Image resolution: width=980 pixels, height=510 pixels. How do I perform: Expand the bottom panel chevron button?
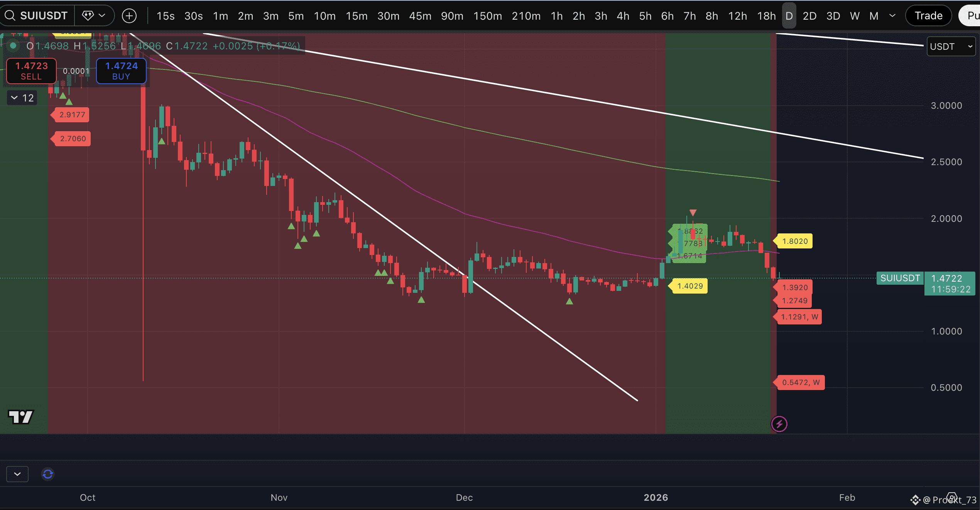pyautogui.click(x=17, y=474)
